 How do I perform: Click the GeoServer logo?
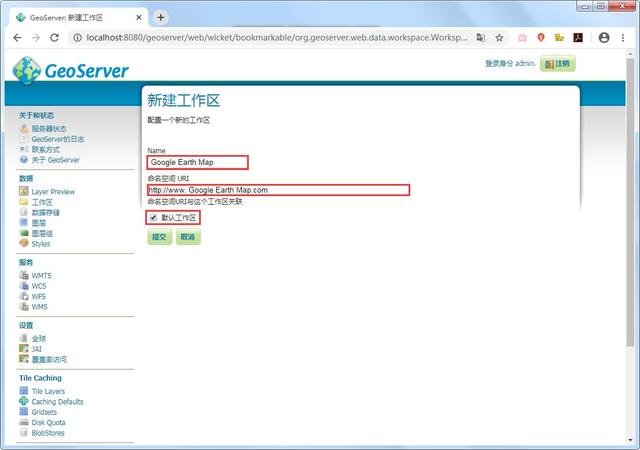[71, 70]
